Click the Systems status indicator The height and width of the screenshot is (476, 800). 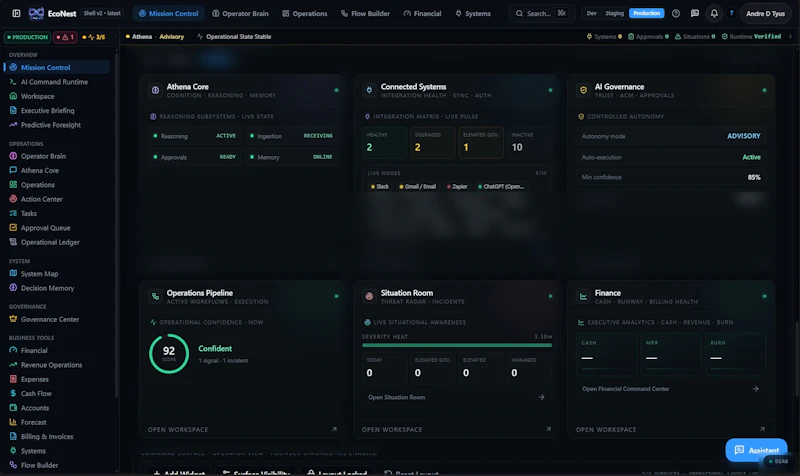pos(604,37)
